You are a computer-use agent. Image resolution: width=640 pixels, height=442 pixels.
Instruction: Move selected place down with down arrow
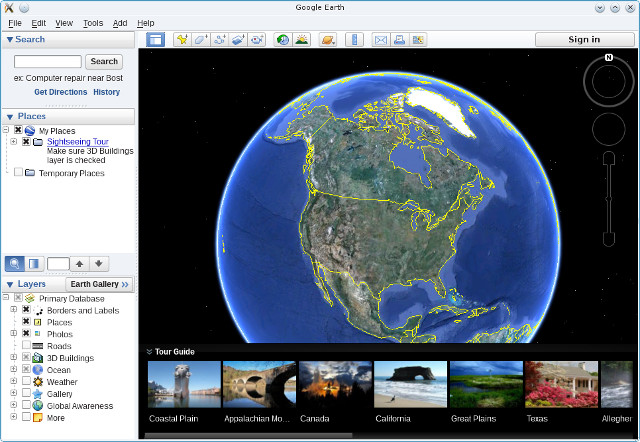(99, 264)
